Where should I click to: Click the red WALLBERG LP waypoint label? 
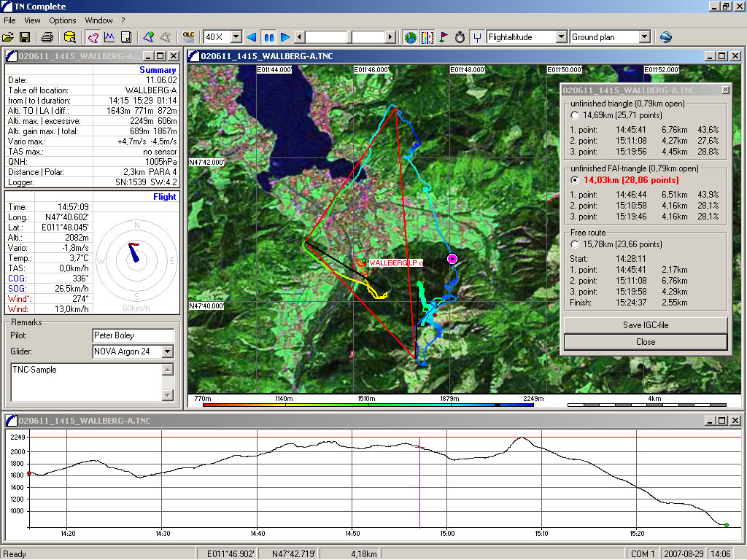coord(395,262)
